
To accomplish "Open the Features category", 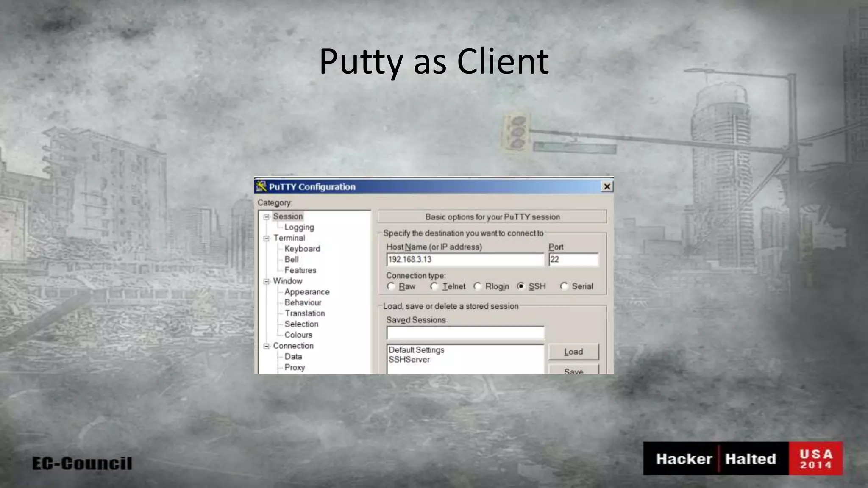I will [x=300, y=270].
